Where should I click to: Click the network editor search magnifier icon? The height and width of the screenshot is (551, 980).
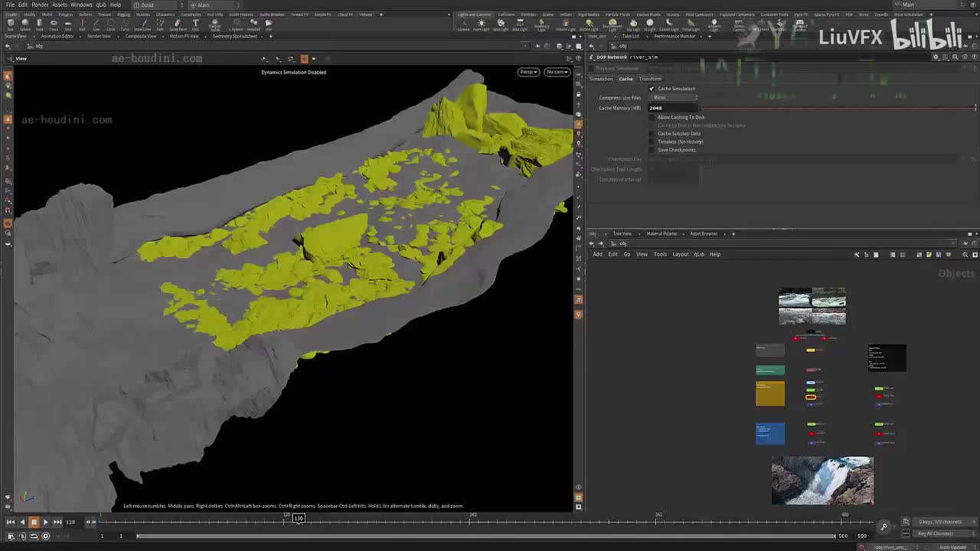965,254
